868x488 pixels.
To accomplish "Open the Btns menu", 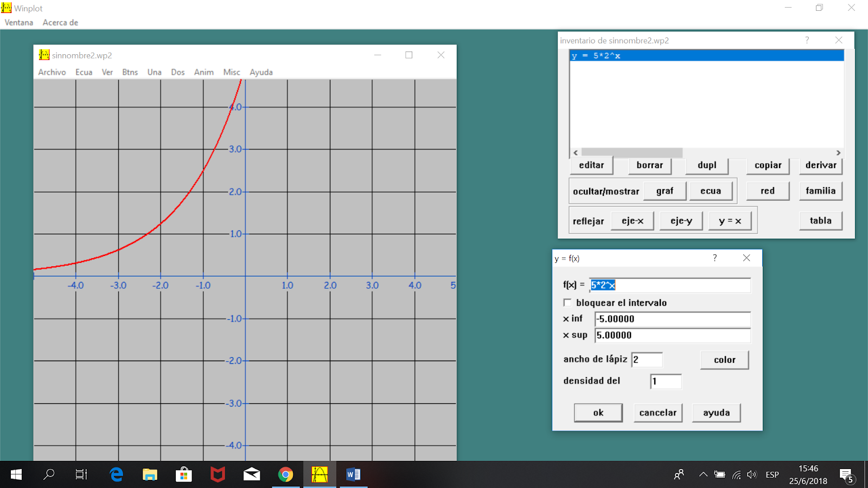I will [x=130, y=72].
